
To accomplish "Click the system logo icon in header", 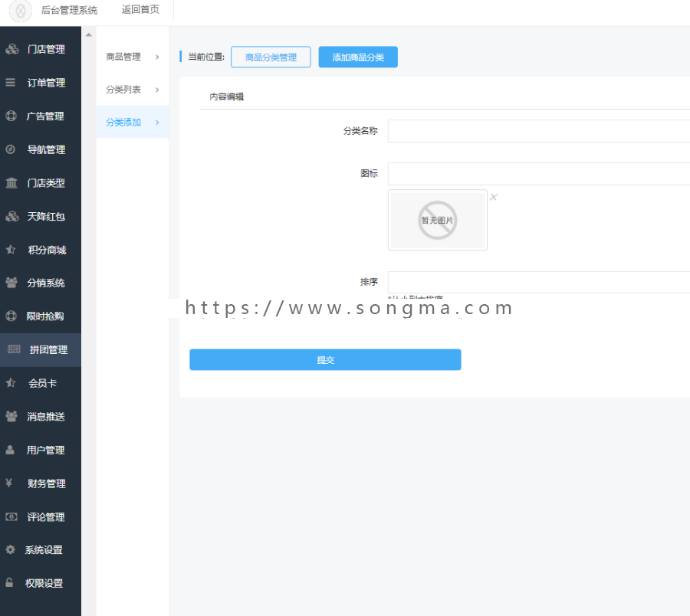I will click(x=20, y=10).
